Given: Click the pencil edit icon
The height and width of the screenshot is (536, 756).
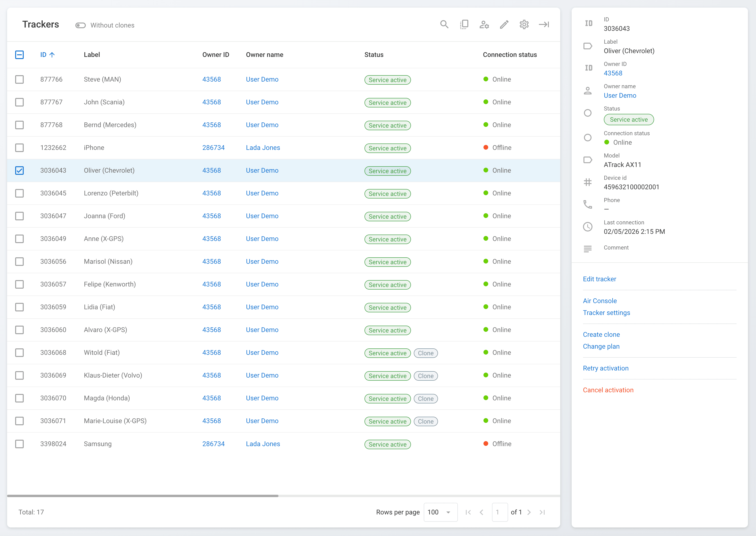Looking at the screenshot, I should (504, 24).
